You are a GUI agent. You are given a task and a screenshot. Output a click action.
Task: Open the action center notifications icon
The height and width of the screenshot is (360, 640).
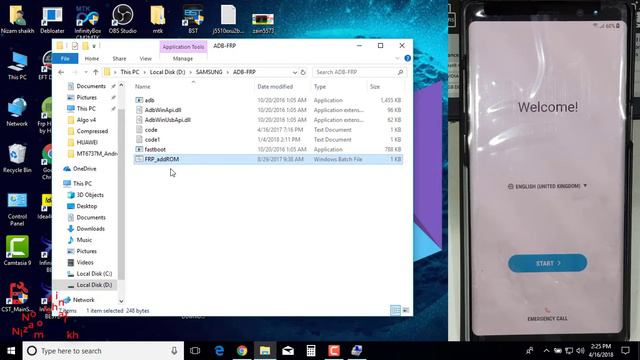[625, 351]
